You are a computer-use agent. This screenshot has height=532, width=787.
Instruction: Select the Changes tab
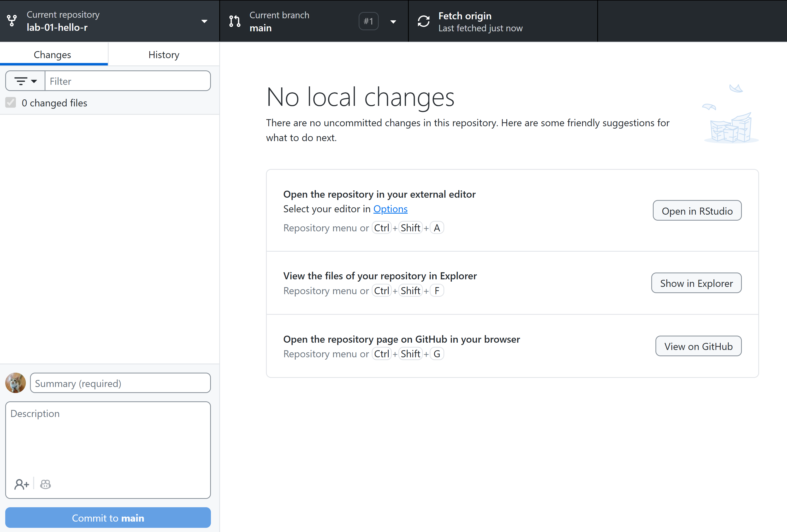click(52, 55)
